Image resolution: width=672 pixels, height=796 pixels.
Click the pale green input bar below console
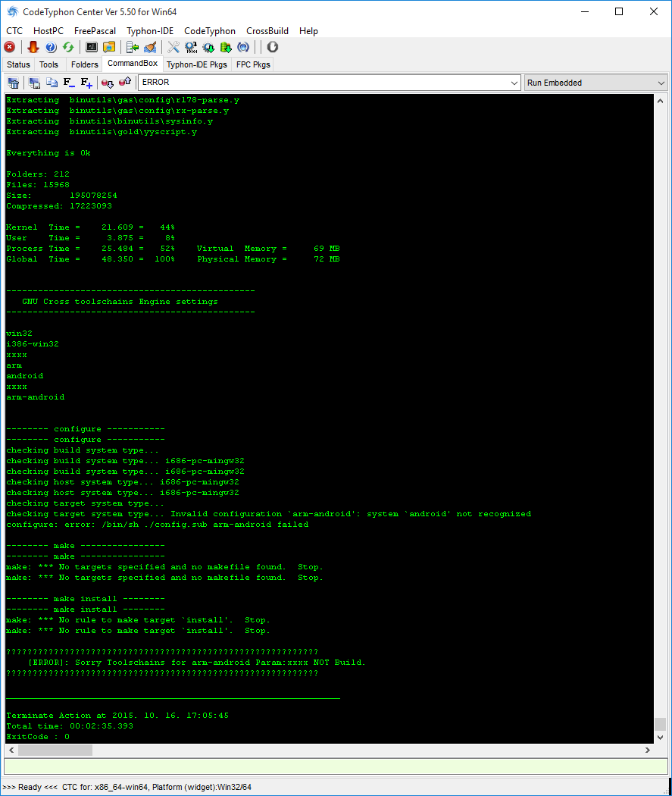[336, 766]
